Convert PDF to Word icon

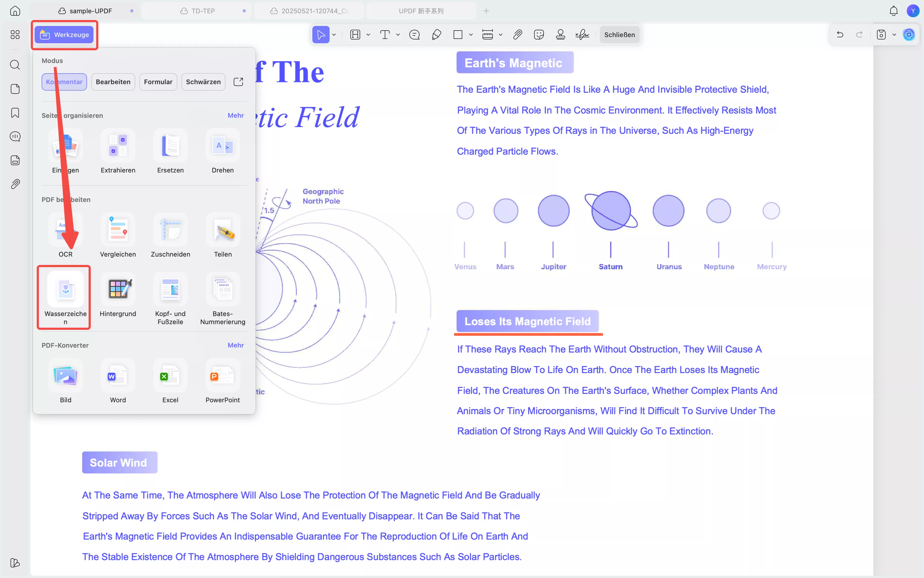coord(118,376)
